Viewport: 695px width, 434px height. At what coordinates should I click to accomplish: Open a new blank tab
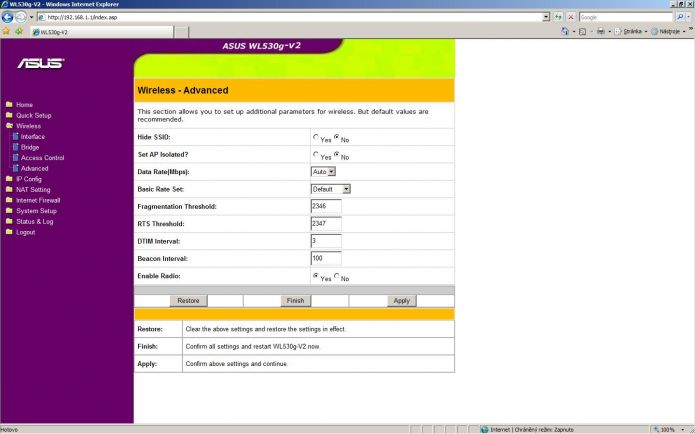(x=181, y=32)
